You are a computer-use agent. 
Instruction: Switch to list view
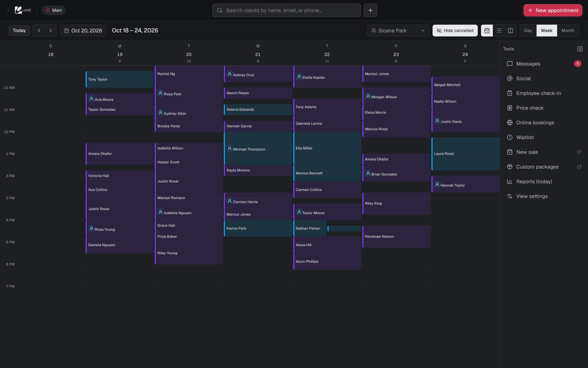click(x=499, y=30)
